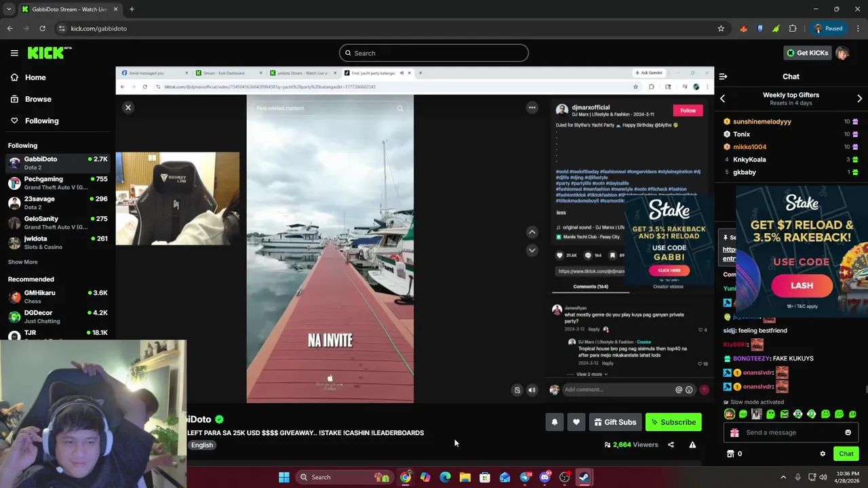Open 23savage channel in Following list
The image size is (868, 488).
[x=58, y=203]
